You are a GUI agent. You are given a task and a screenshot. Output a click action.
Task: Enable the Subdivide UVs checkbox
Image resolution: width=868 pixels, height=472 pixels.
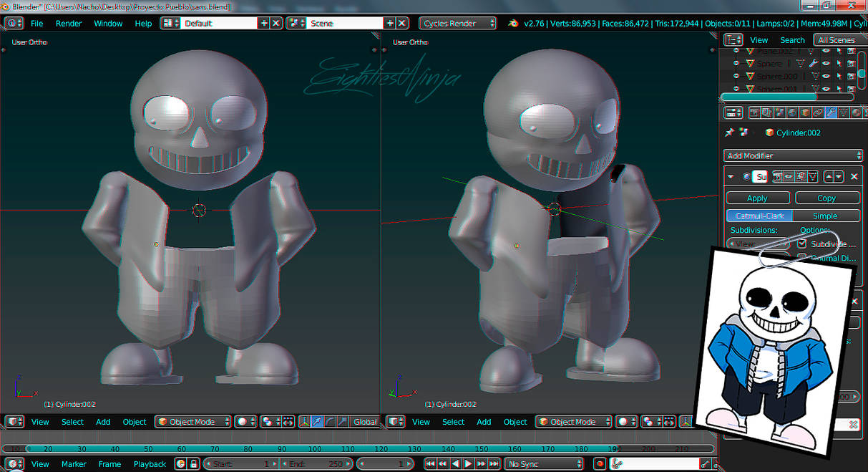[802, 244]
